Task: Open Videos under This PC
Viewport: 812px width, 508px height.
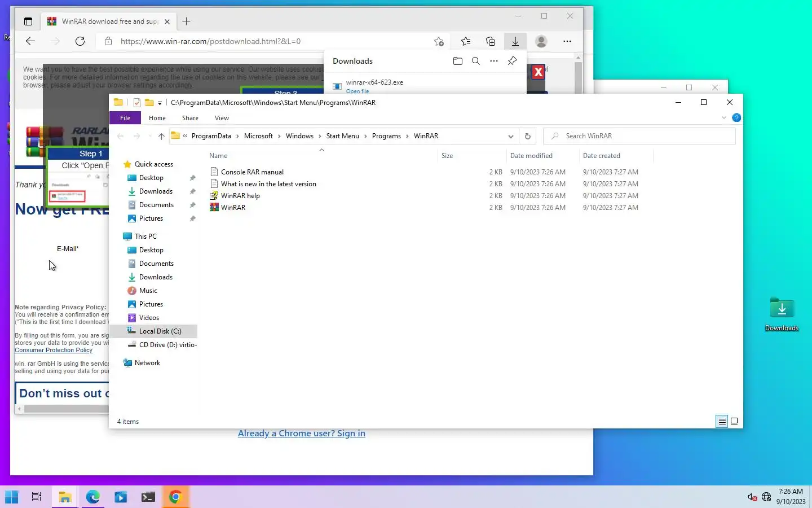Action: click(149, 318)
